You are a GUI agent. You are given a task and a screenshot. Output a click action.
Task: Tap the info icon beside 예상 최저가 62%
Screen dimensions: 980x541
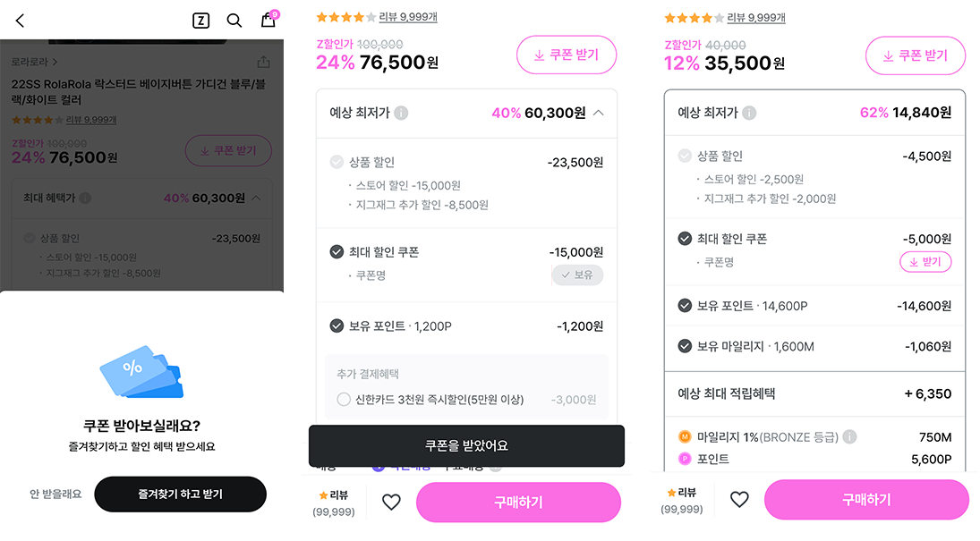[x=749, y=113]
